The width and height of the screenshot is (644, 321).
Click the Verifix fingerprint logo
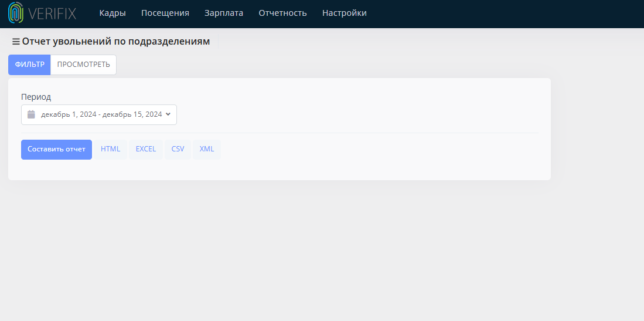tap(16, 13)
